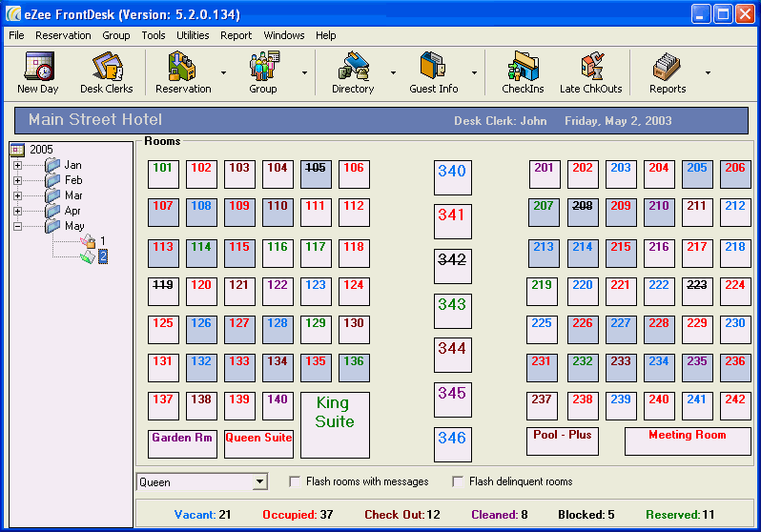Open the Guest Info icon

pyautogui.click(x=433, y=65)
